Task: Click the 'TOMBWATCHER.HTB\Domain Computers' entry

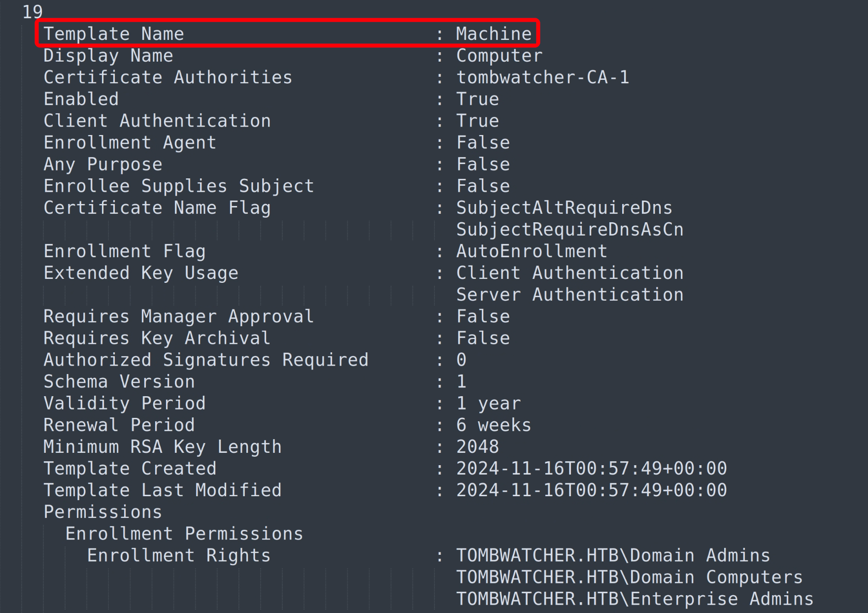Action: click(629, 577)
